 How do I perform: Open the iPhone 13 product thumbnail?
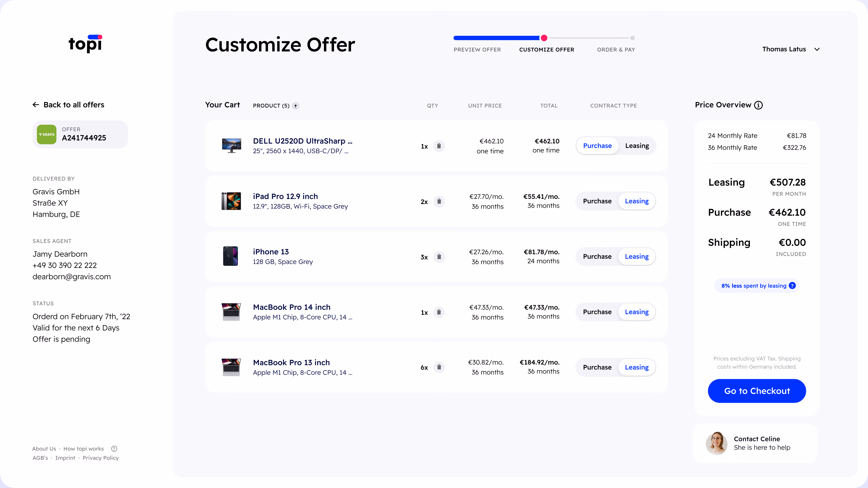[231, 256]
